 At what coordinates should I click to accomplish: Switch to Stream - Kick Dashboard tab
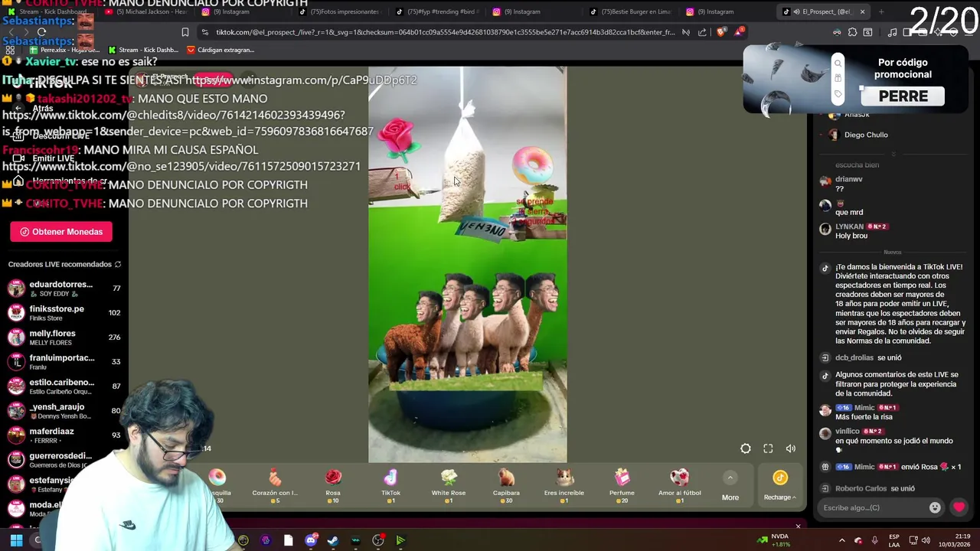click(x=51, y=11)
